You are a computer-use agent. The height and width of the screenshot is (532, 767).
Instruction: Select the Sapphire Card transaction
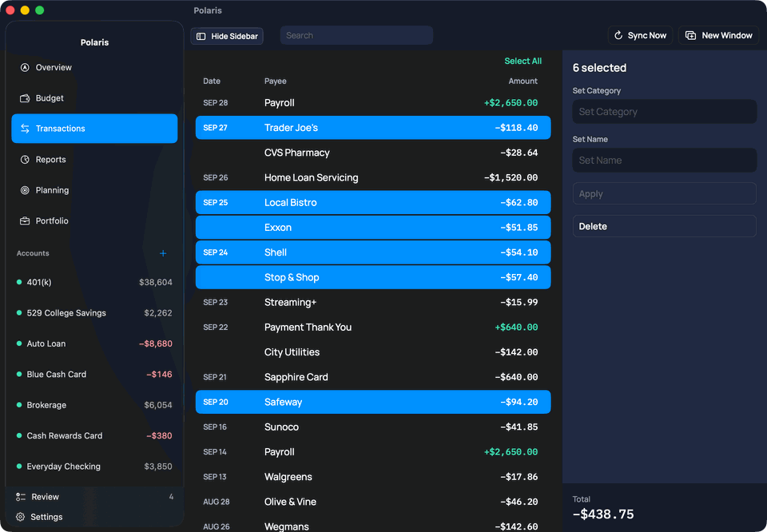tap(373, 377)
